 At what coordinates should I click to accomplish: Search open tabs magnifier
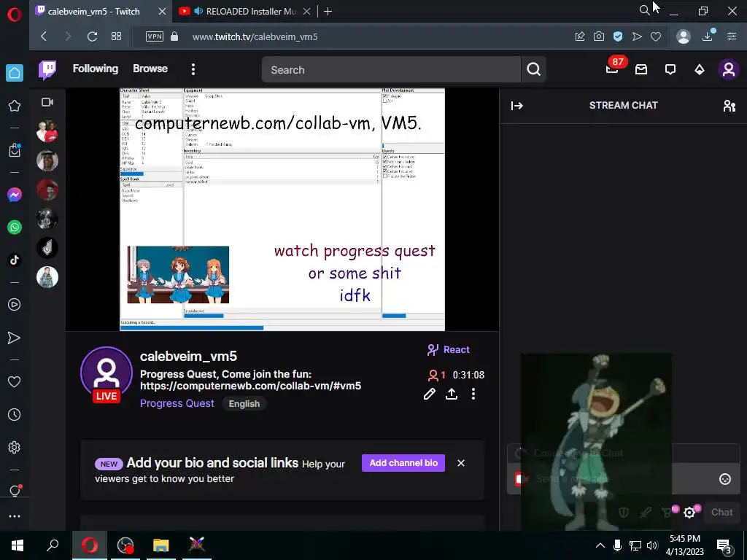pyautogui.click(x=644, y=10)
